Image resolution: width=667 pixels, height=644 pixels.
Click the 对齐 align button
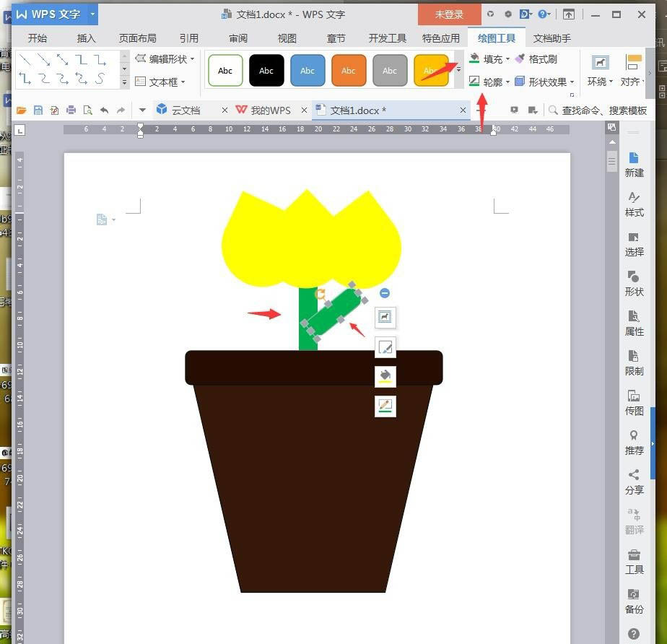click(633, 71)
